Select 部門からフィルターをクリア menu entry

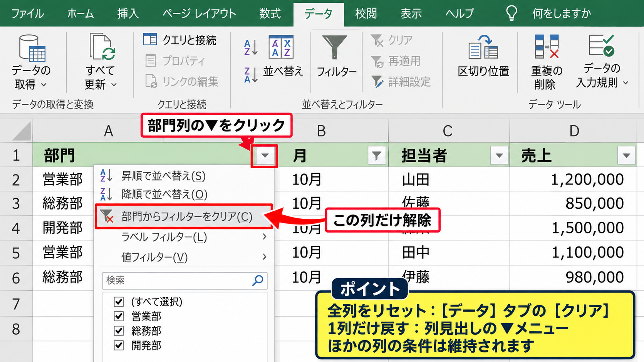pyautogui.click(x=184, y=216)
